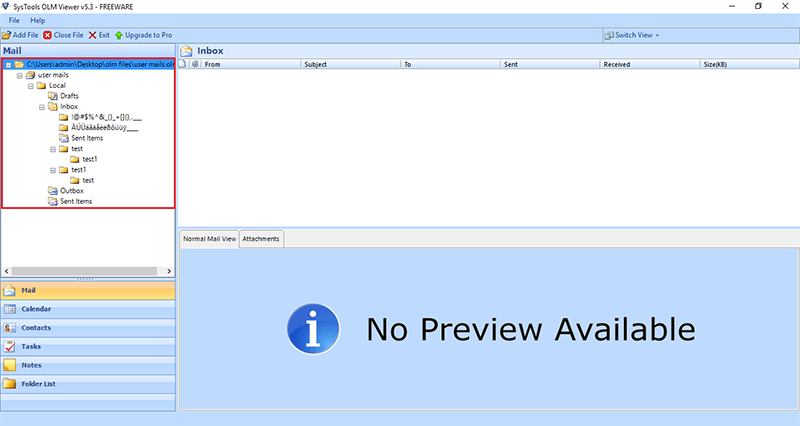Select the Outbox folder

coord(72,191)
